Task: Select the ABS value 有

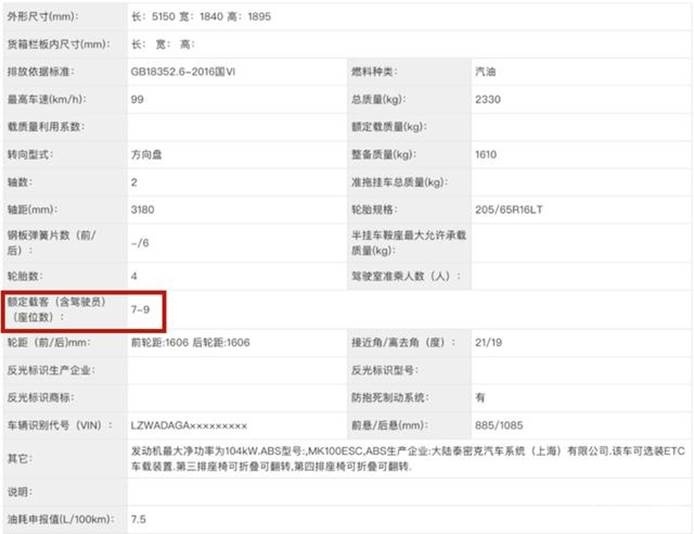Action: 480,397
